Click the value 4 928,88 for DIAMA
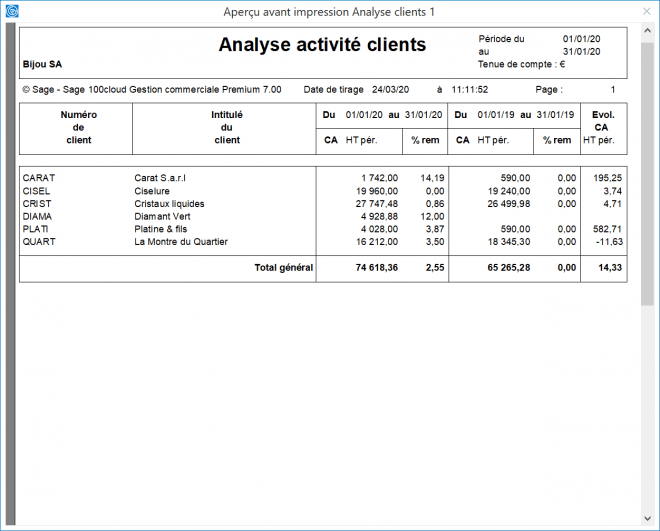This screenshot has width=660, height=531. pos(380,216)
